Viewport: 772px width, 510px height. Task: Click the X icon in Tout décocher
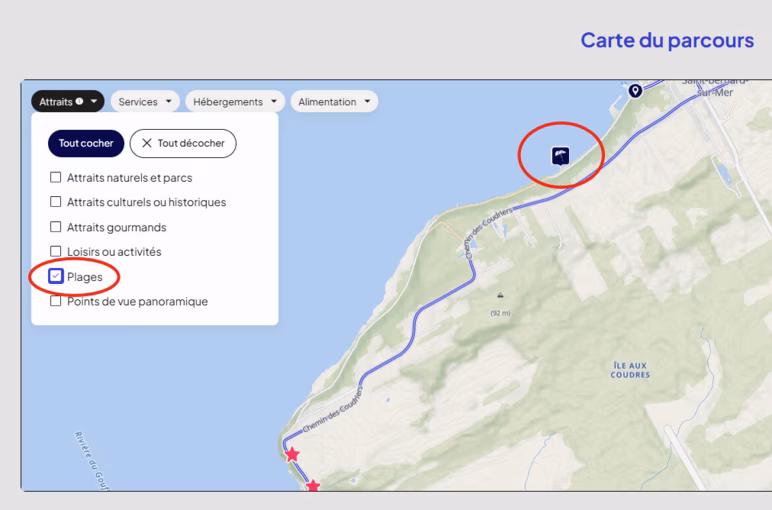pos(147,143)
